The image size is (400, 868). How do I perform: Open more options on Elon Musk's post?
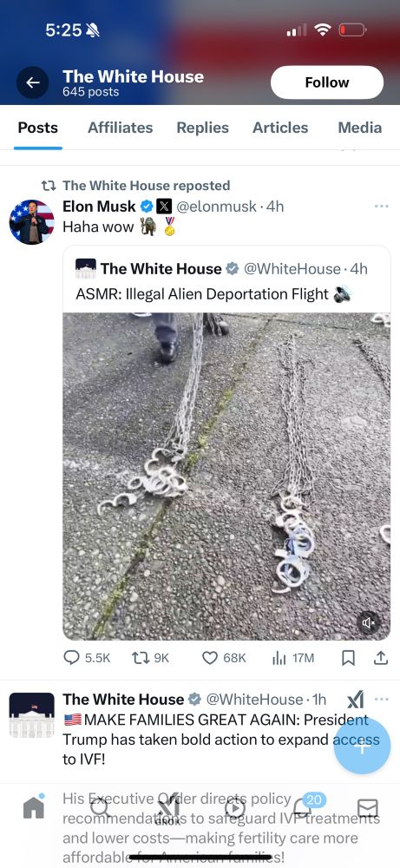[381, 206]
